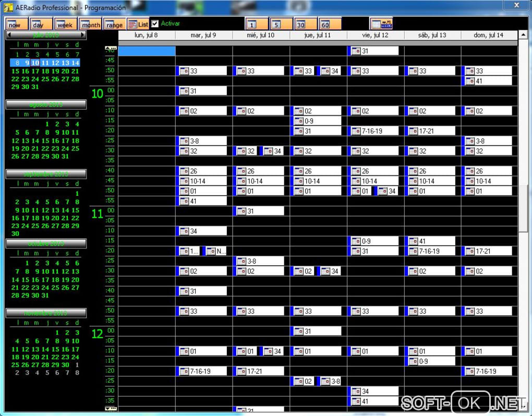Select the 'lun, jul 8' column header
532x416 pixels.
tap(147, 35)
